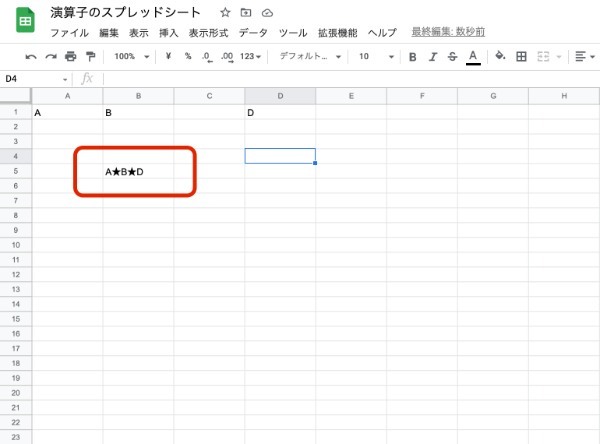Click the Google Sheets home icon

coord(25,20)
